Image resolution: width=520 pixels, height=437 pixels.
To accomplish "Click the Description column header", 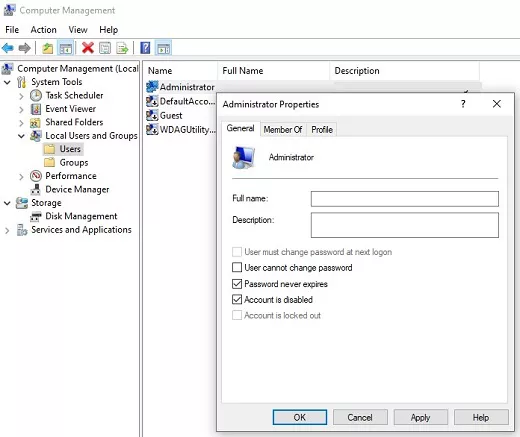I will coord(404,71).
